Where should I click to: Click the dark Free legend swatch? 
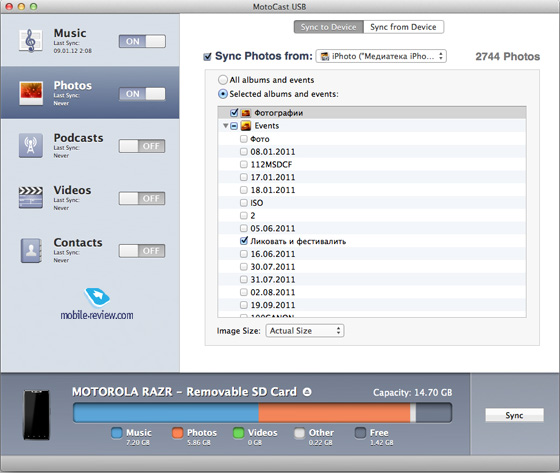[360, 433]
